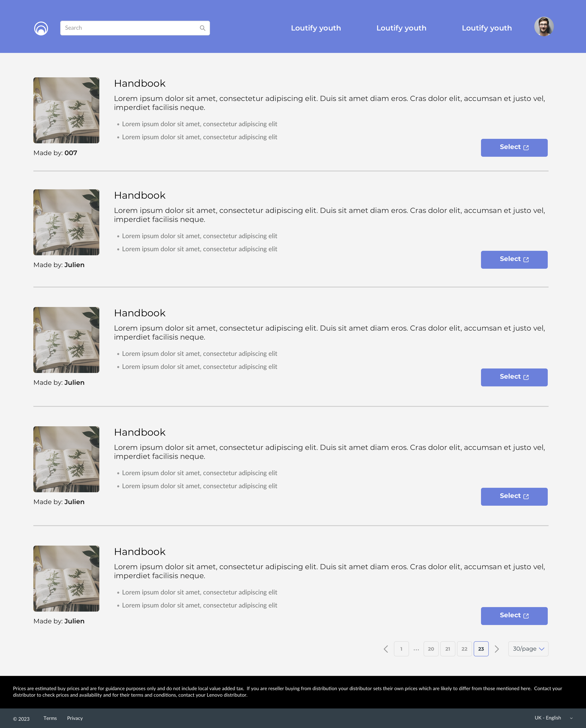Click the first Handbook thumbnail image
The image size is (586, 728).
[66, 110]
